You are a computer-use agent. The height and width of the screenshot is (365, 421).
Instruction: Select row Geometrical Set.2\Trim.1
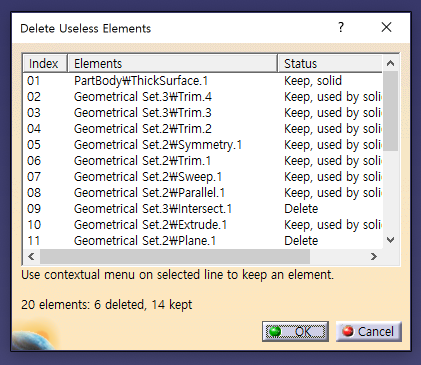(x=203, y=161)
